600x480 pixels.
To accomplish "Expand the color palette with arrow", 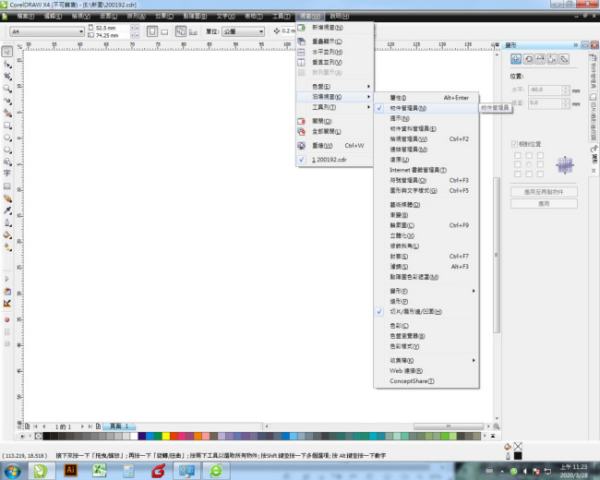I will coord(493,436).
